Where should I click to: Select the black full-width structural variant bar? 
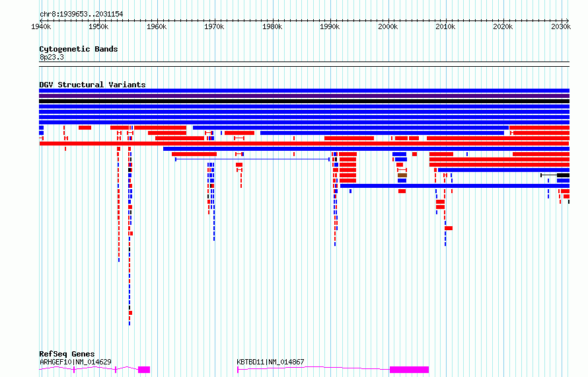pos(304,101)
